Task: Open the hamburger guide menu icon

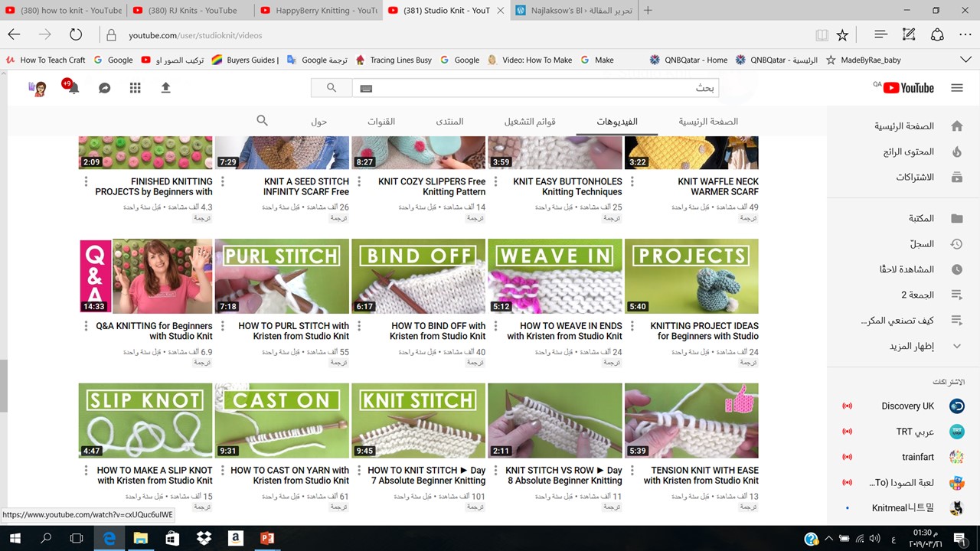Action: (x=956, y=88)
